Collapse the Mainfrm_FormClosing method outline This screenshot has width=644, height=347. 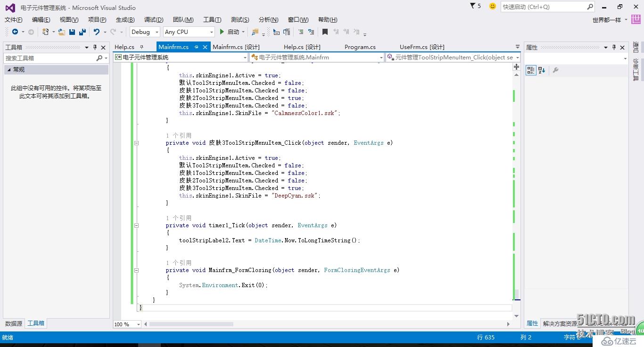tap(136, 270)
